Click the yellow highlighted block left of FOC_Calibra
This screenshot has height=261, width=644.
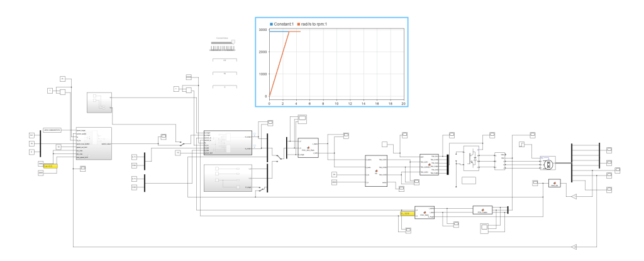406,214
